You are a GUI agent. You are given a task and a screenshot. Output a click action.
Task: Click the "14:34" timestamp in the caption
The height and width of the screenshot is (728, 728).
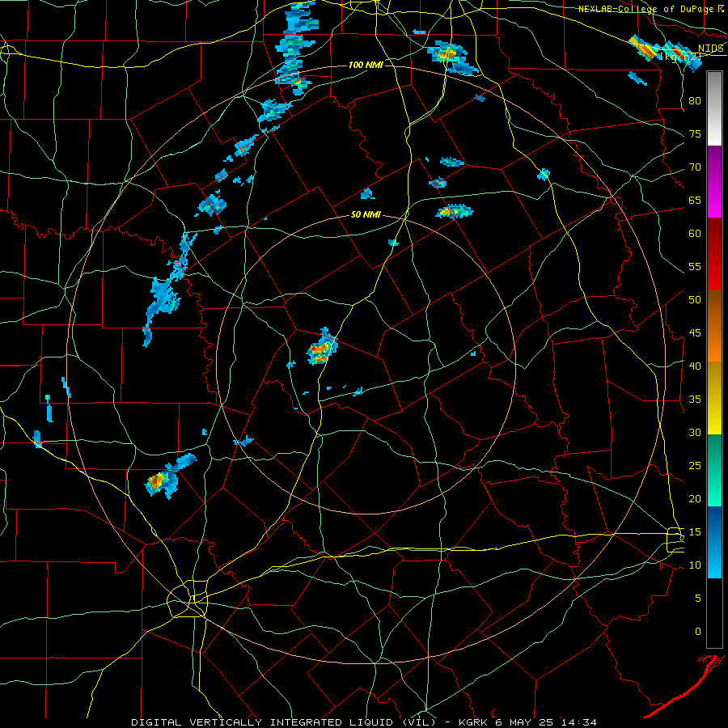pos(578,722)
